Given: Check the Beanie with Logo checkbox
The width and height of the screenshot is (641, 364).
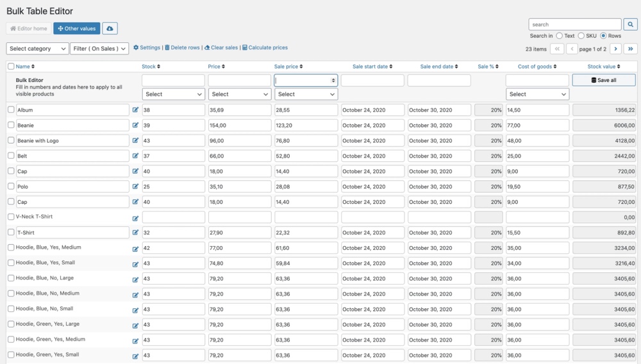Looking at the screenshot, I should (11, 140).
